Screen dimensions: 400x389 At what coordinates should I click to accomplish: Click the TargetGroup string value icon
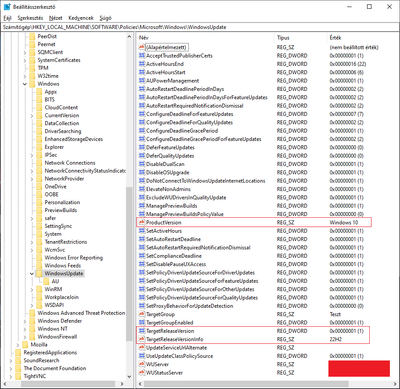(142, 314)
